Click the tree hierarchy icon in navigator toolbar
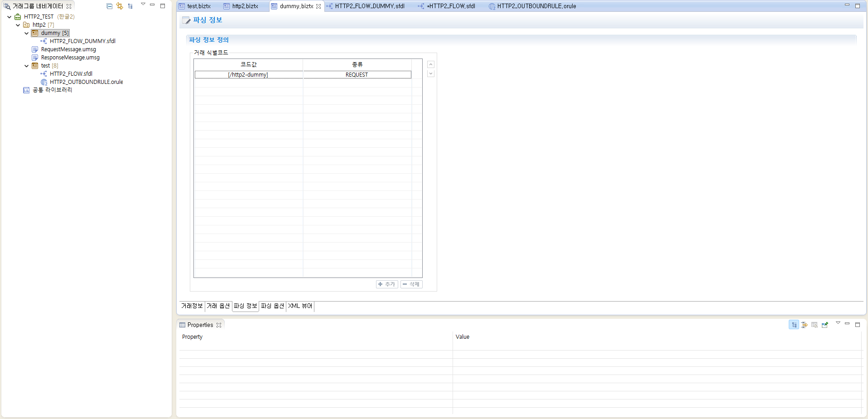Viewport: 868px width, 419px height. tap(130, 6)
